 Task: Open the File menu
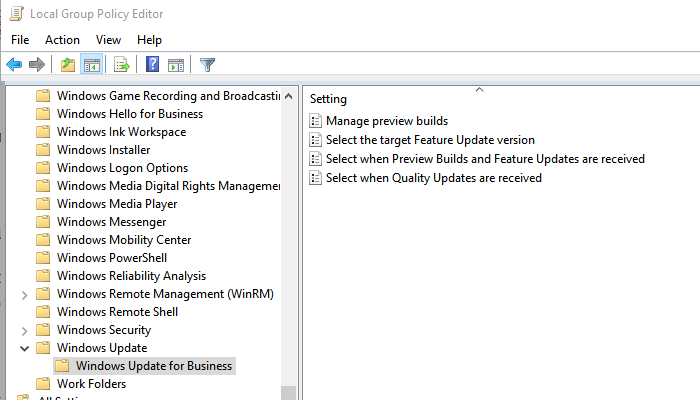pyautogui.click(x=20, y=40)
